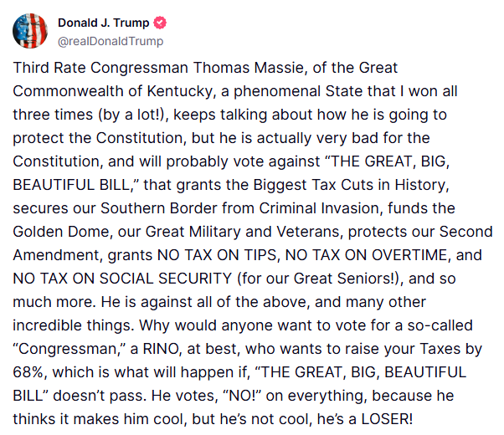Screen dimensions: 504x435
Task: Click the "68%" figure in the post
Action: tap(32, 373)
